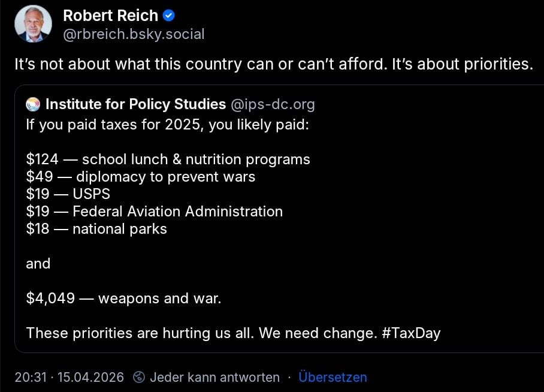Click the globe reply-settings icon
Screen dimensions: 544x392
(x=139, y=377)
